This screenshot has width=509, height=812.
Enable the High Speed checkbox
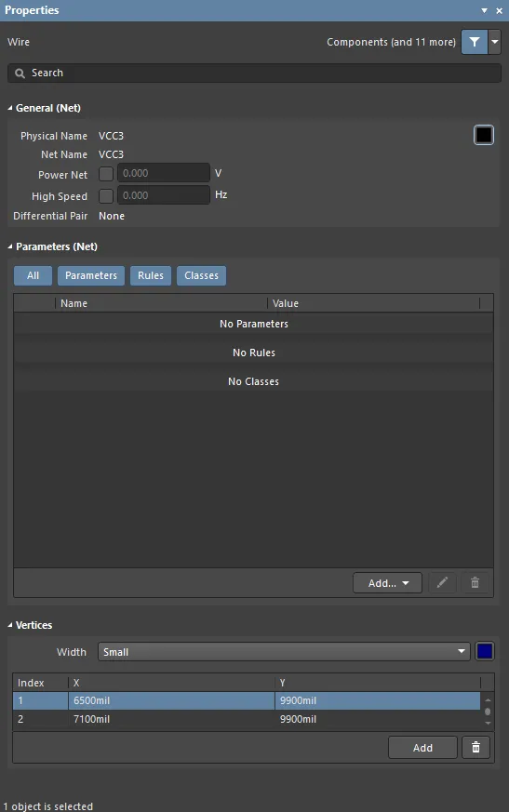coord(106,195)
